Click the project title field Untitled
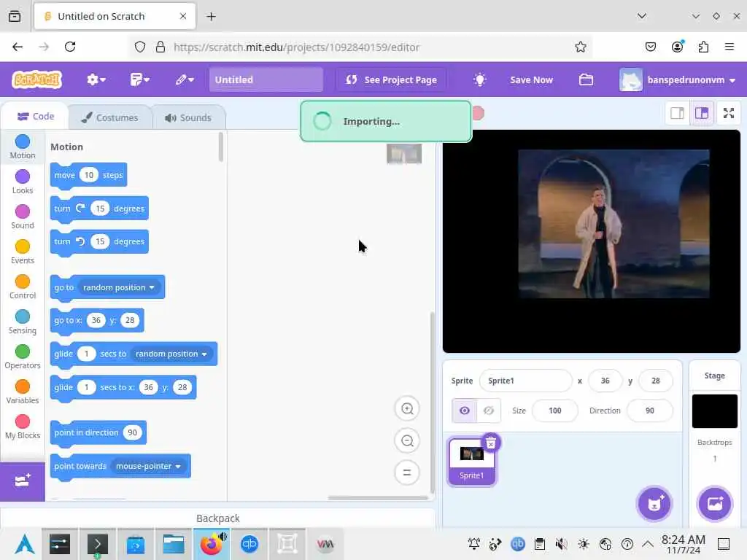Image resolution: width=747 pixels, height=560 pixels. (x=266, y=79)
